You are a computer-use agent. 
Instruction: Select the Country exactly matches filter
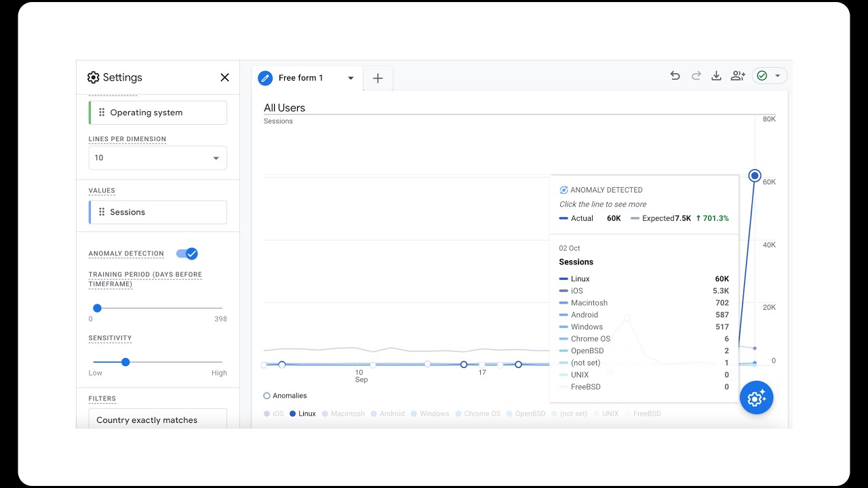tap(158, 418)
